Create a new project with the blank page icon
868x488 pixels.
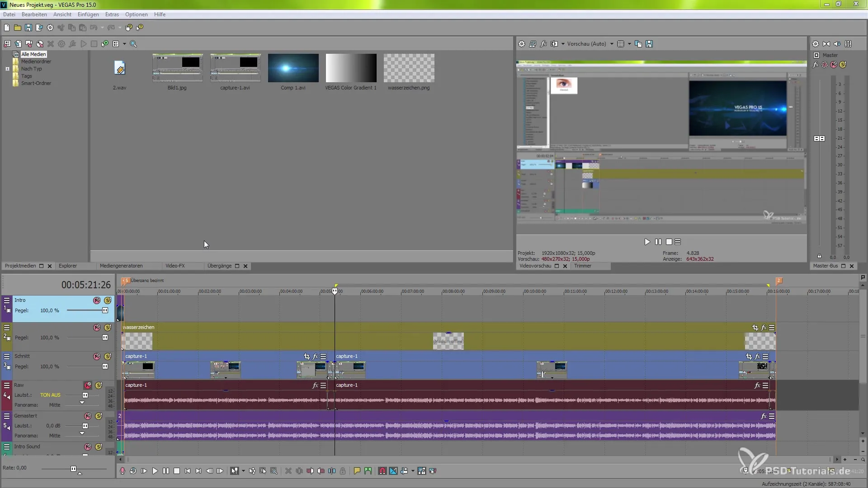[x=7, y=28]
